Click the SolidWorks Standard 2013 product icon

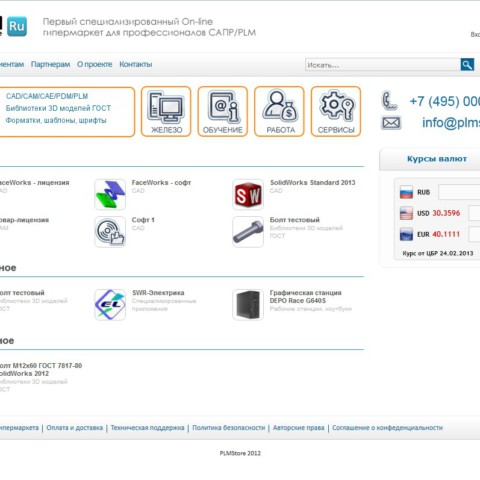tap(248, 195)
